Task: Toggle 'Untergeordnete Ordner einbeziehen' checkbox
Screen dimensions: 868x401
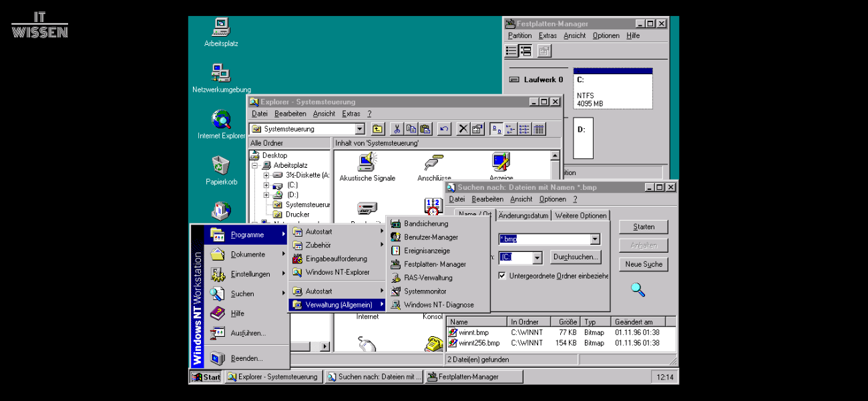Action: click(502, 275)
